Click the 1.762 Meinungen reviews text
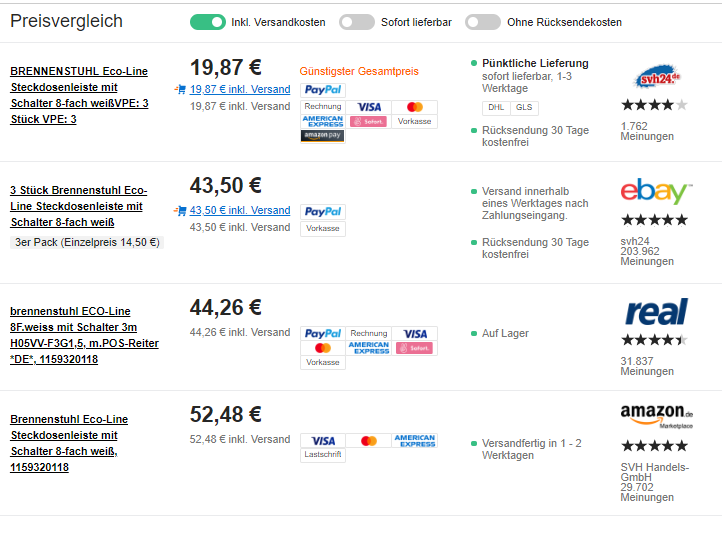722x534 pixels. pyautogui.click(x=647, y=131)
